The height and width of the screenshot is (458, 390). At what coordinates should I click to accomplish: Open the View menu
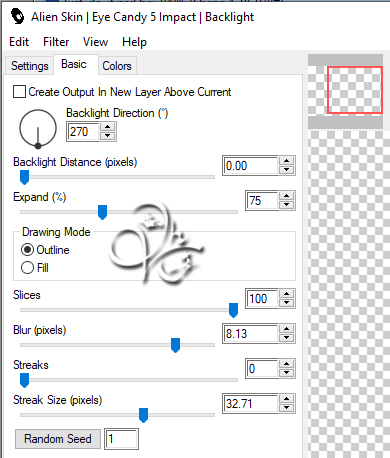(x=95, y=42)
